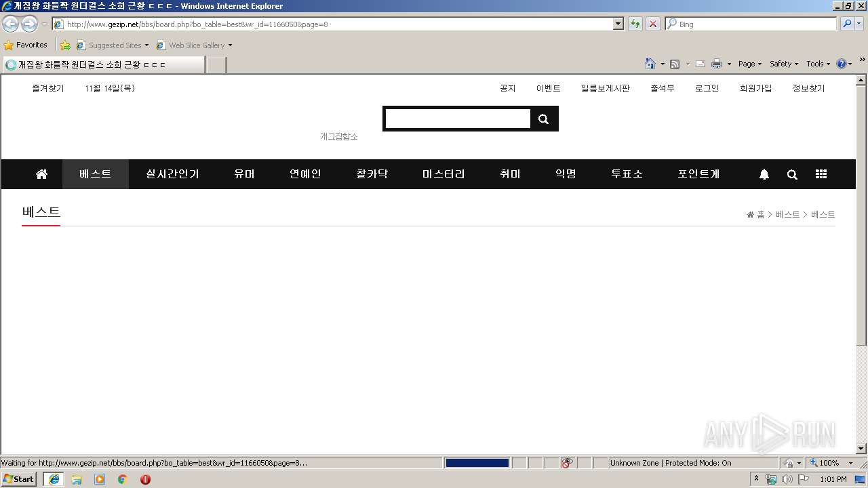868x488 pixels.
Task: Go to site home via house icon
Action: click(41, 174)
